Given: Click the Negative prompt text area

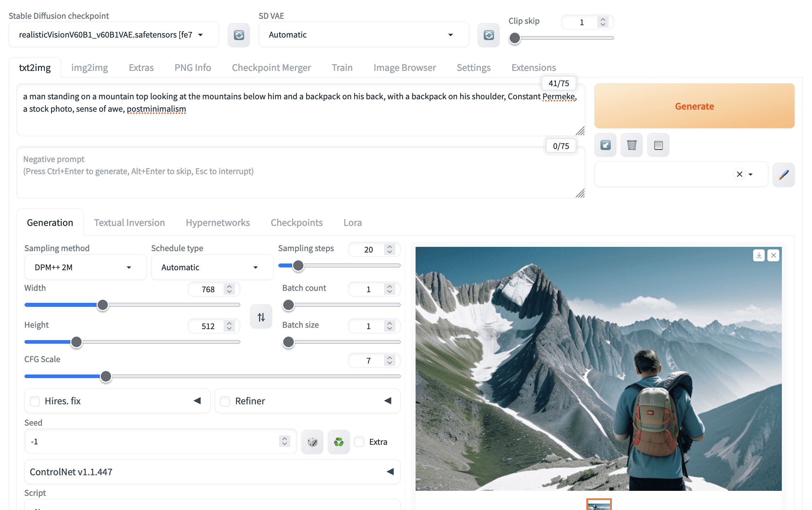Looking at the screenshot, I should point(300,172).
